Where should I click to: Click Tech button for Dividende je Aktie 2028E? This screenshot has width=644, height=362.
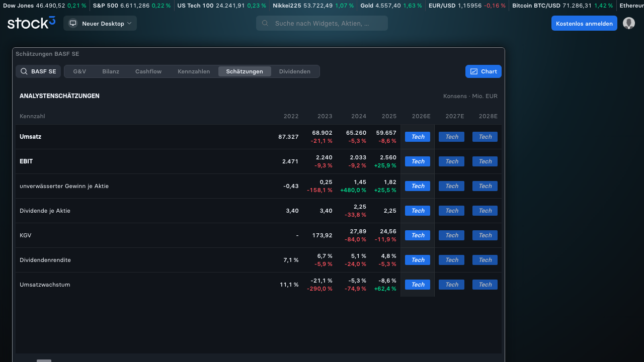point(485,211)
